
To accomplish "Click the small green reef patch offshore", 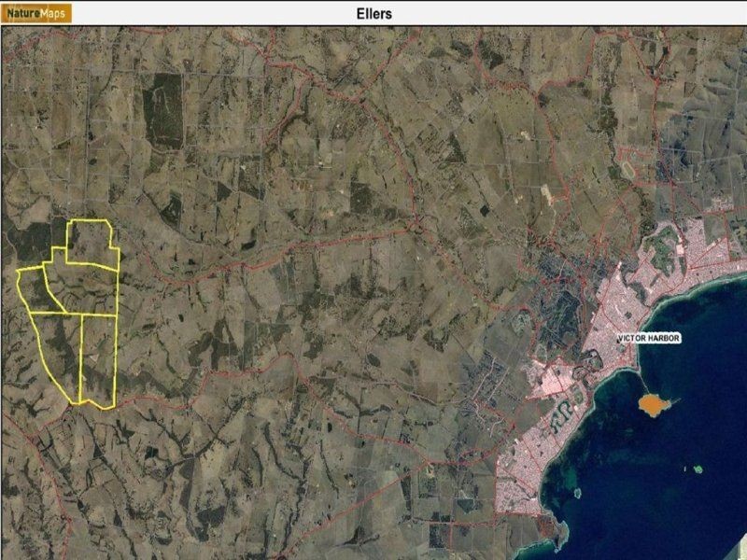I will pos(697,467).
